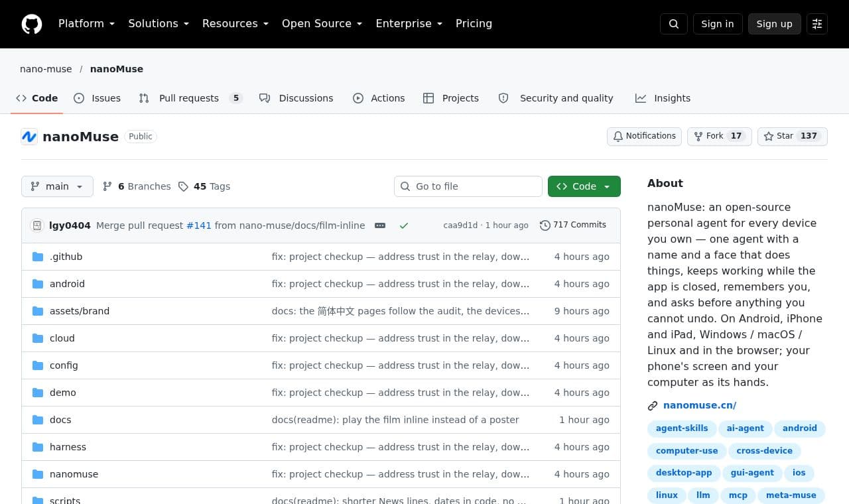Image resolution: width=849 pixels, height=504 pixels.
Task: Open the Pricing link
Action: pos(474,24)
